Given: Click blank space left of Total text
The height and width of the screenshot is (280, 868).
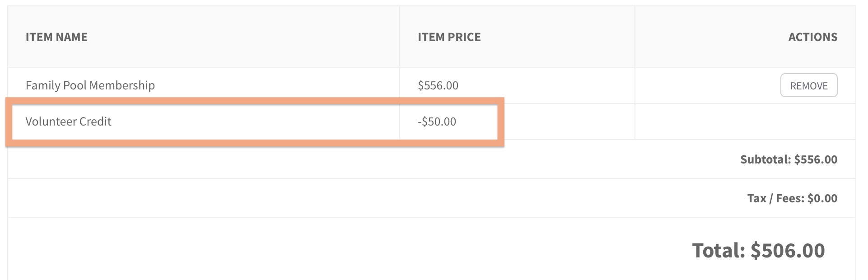Looking at the screenshot, I should pos(361,251).
